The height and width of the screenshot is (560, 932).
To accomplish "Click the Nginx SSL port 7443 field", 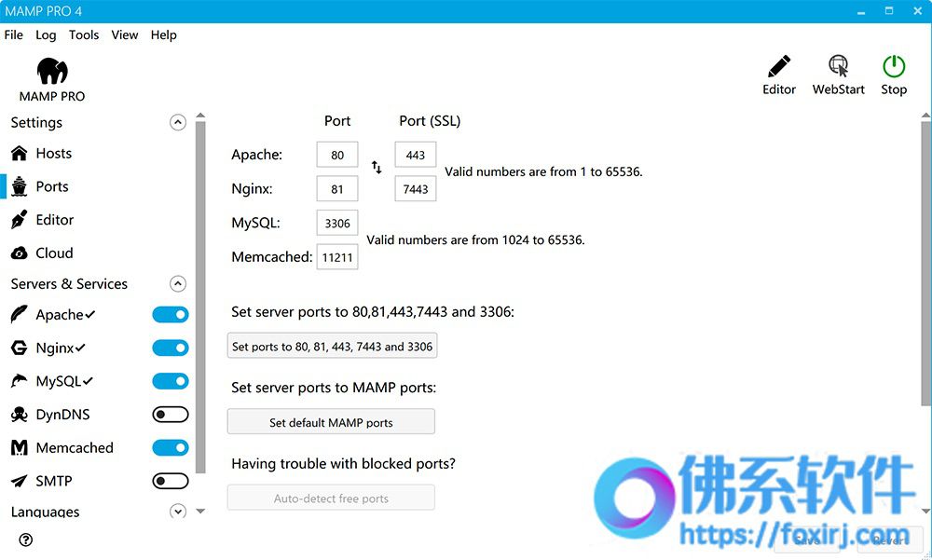I will coord(416,189).
